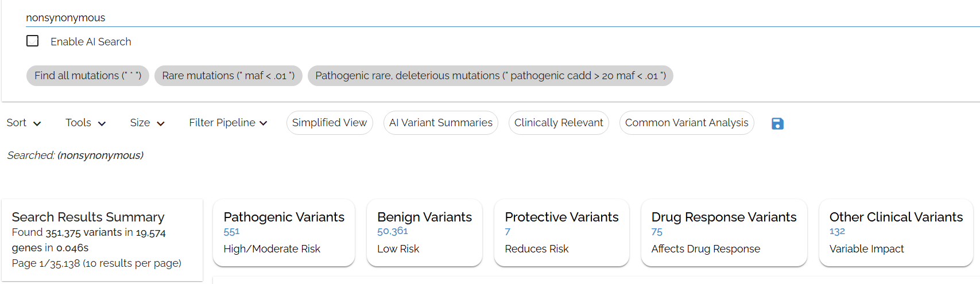Image resolution: width=980 pixels, height=284 pixels.
Task: Launch Common Variant Analysis
Action: tap(686, 123)
